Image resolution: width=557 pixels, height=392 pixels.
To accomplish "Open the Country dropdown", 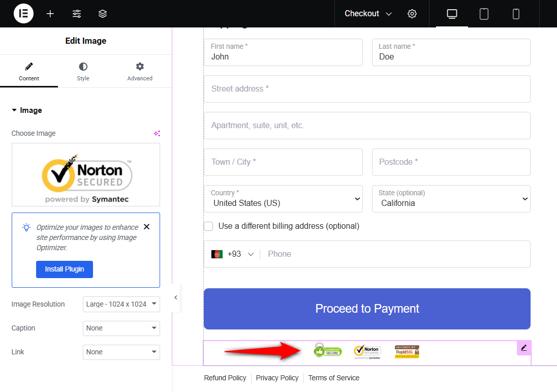I will click(283, 199).
